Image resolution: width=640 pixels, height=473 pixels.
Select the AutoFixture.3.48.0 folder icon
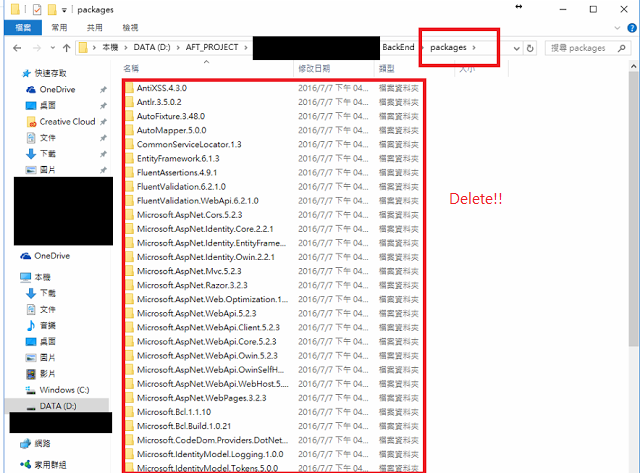tap(129, 116)
